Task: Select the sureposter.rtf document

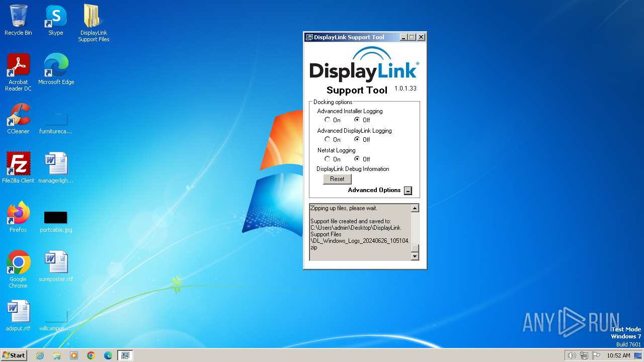Action: tap(56, 266)
